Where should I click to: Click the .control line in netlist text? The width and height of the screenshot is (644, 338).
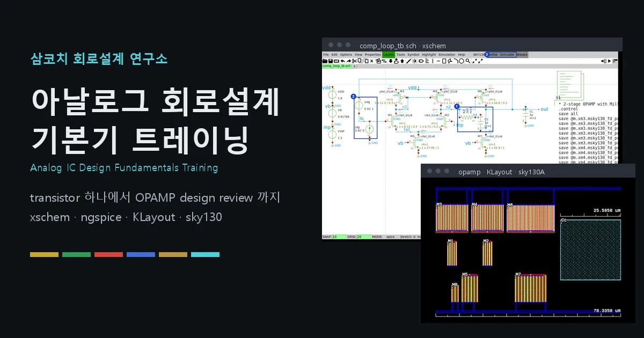tap(568, 109)
